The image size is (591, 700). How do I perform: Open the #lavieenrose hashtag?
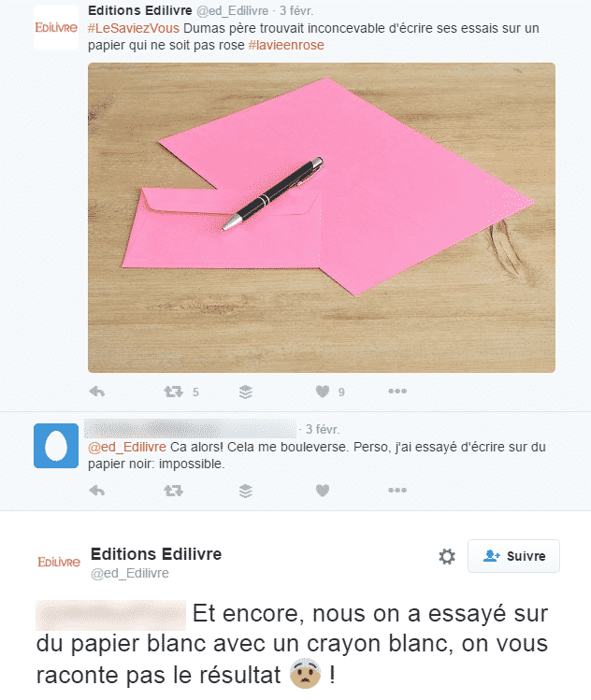[286, 45]
